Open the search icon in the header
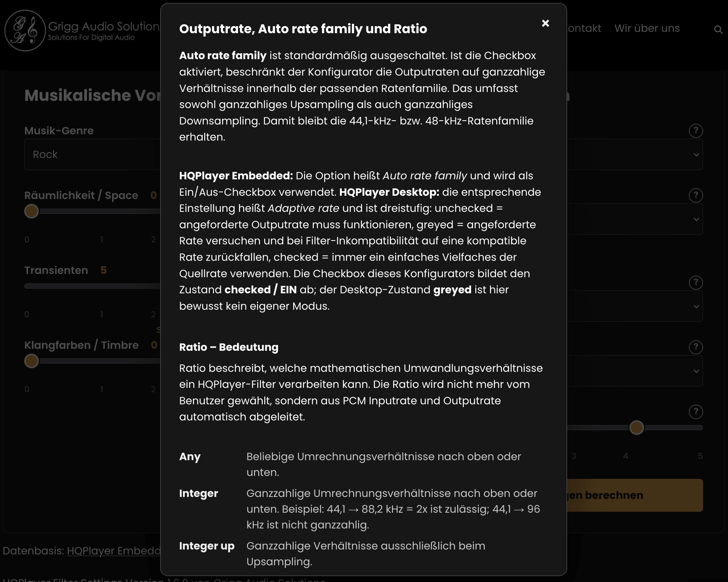This screenshot has height=582, width=728. click(x=718, y=30)
